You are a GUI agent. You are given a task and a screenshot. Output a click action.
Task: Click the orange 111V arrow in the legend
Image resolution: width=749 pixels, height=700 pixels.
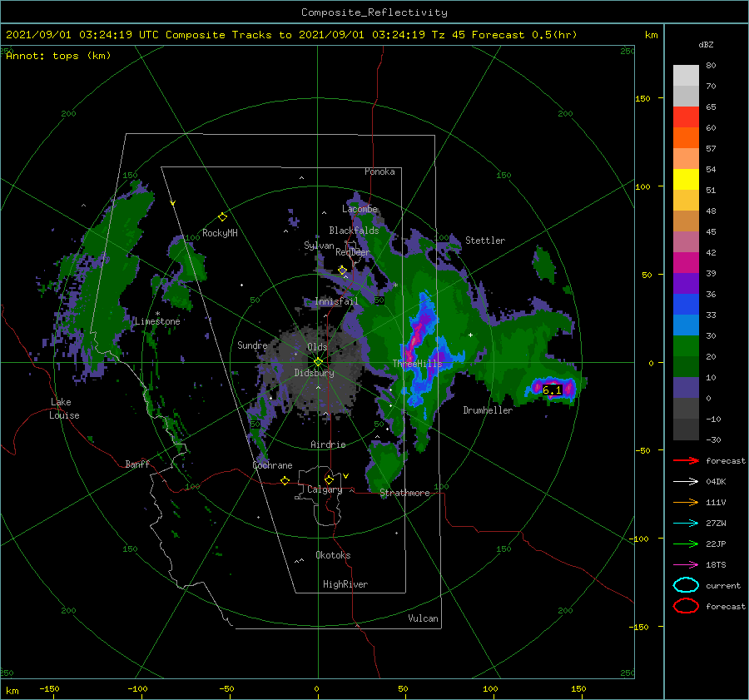pyautogui.click(x=686, y=502)
